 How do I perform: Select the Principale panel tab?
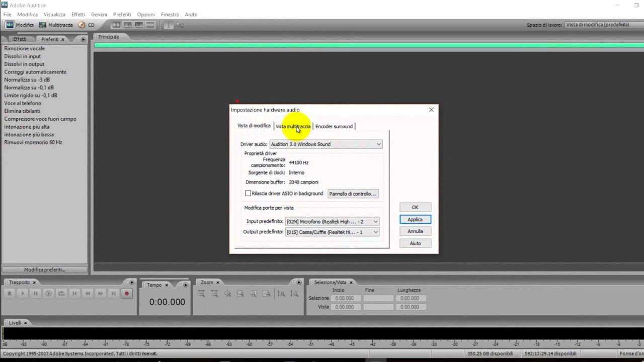click(x=109, y=37)
